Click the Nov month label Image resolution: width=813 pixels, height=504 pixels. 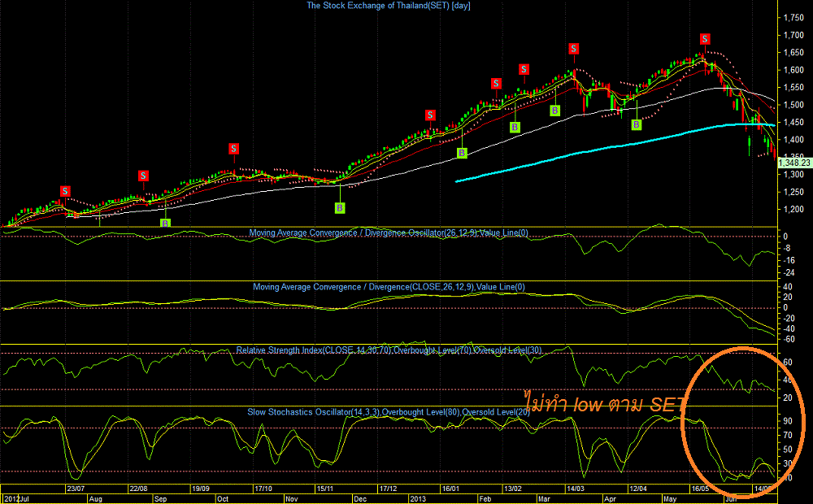[x=291, y=499]
